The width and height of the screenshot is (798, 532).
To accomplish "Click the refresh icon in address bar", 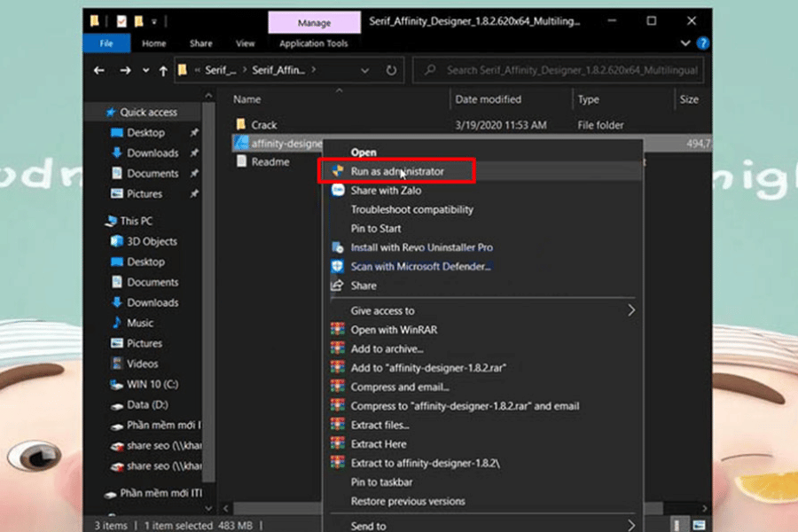I will (391, 70).
